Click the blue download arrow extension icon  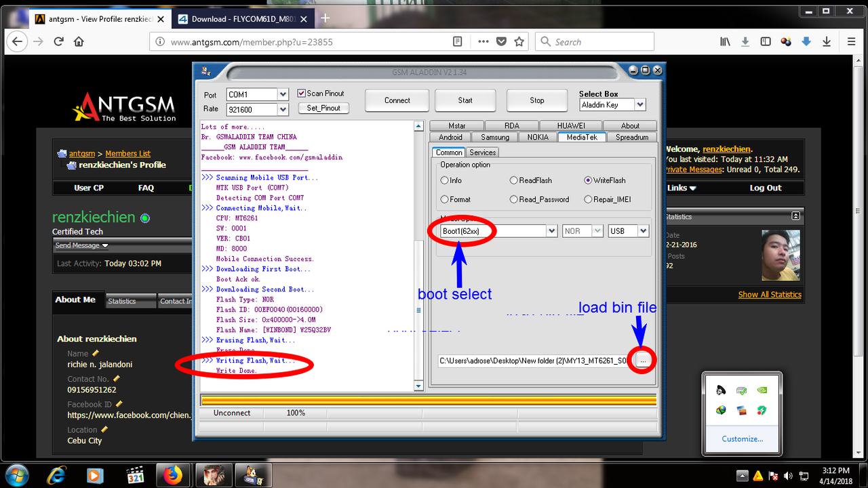click(806, 41)
